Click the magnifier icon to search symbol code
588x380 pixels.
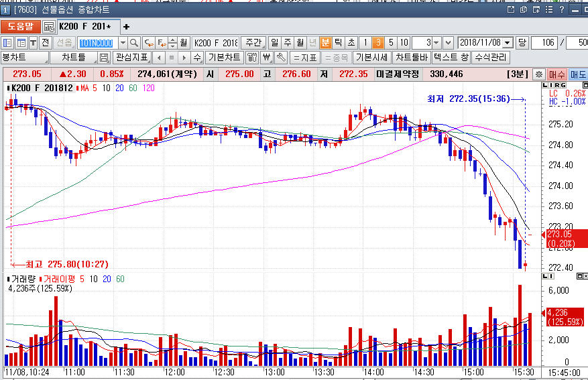click(x=134, y=42)
